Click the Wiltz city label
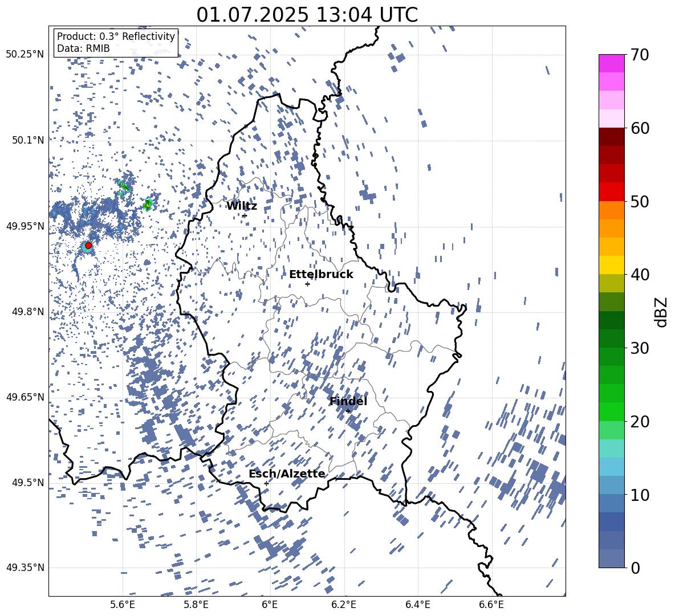Viewport: 675px width, 616px height. (242, 206)
